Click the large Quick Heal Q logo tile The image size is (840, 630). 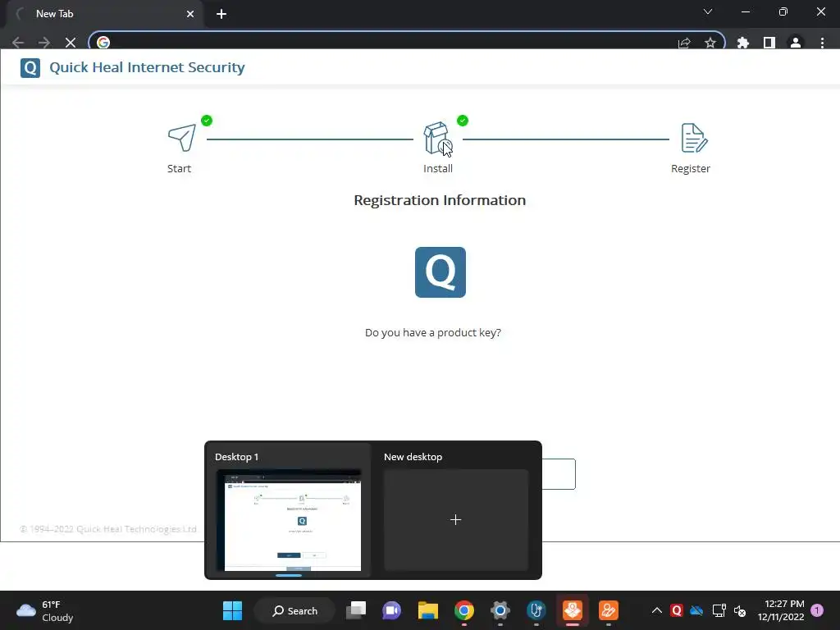pyautogui.click(x=441, y=272)
